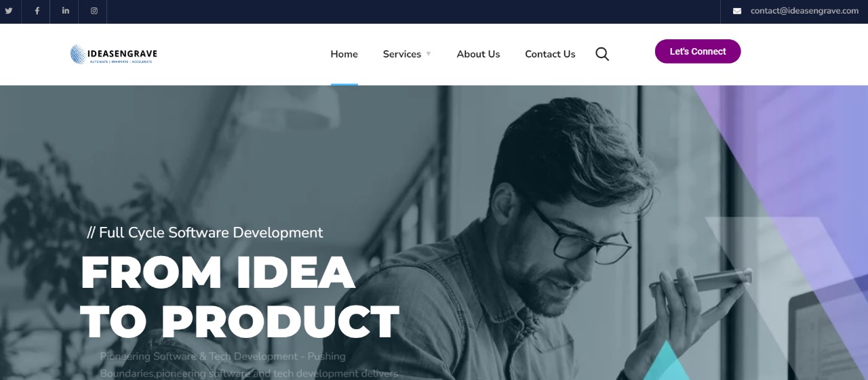Click the magnifying glass search icon

click(x=602, y=54)
